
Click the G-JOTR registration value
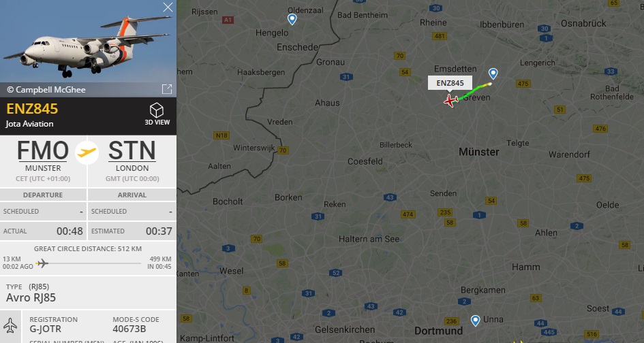tap(45, 329)
